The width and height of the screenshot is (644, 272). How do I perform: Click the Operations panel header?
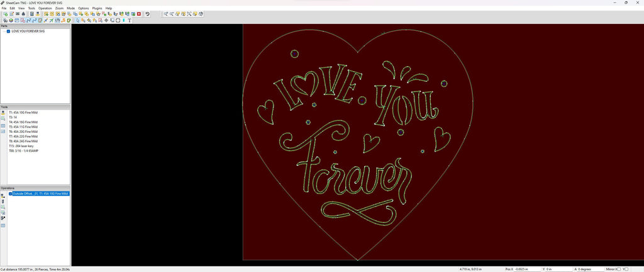[x=35, y=188]
